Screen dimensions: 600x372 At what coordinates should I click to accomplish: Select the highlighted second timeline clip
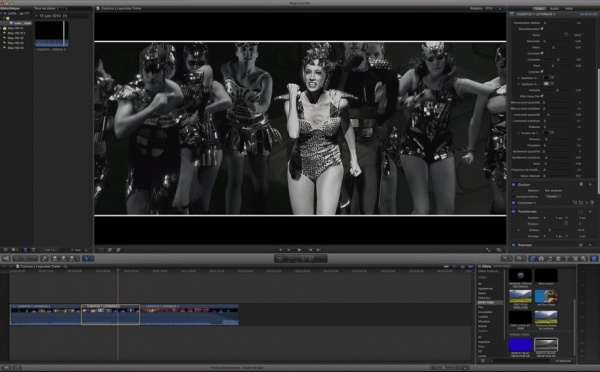pyautogui.click(x=111, y=315)
